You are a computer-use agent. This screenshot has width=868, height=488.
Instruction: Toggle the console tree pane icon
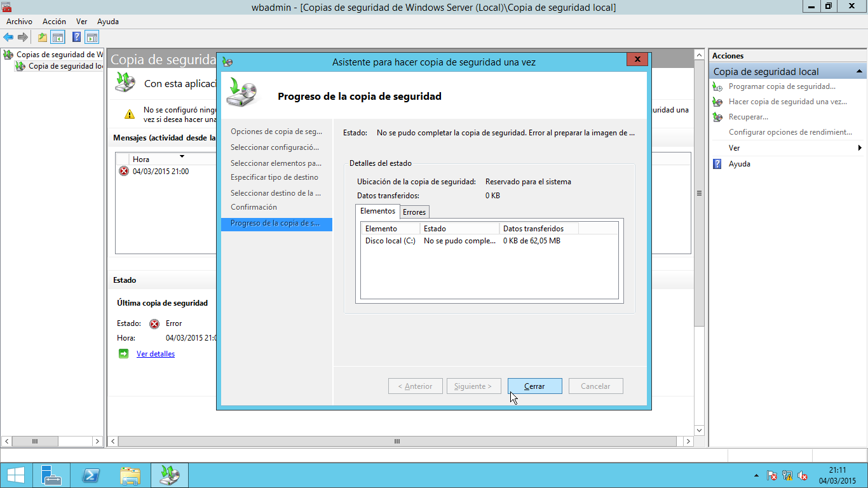[x=58, y=37]
